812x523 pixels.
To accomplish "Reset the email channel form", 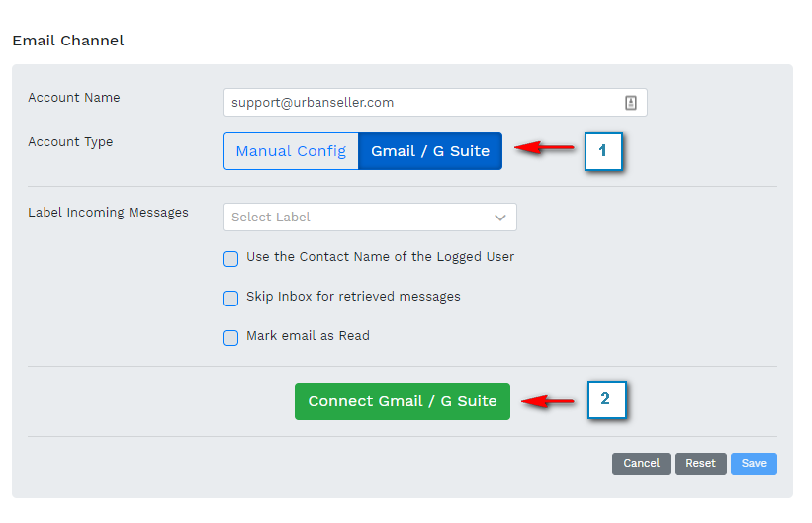I will tap(700, 463).
